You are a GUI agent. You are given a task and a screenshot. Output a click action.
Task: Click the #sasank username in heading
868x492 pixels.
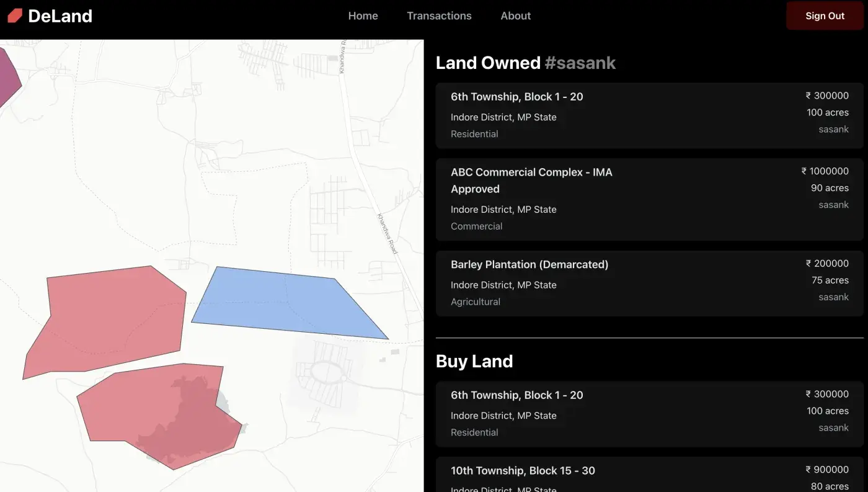click(580, 63)
